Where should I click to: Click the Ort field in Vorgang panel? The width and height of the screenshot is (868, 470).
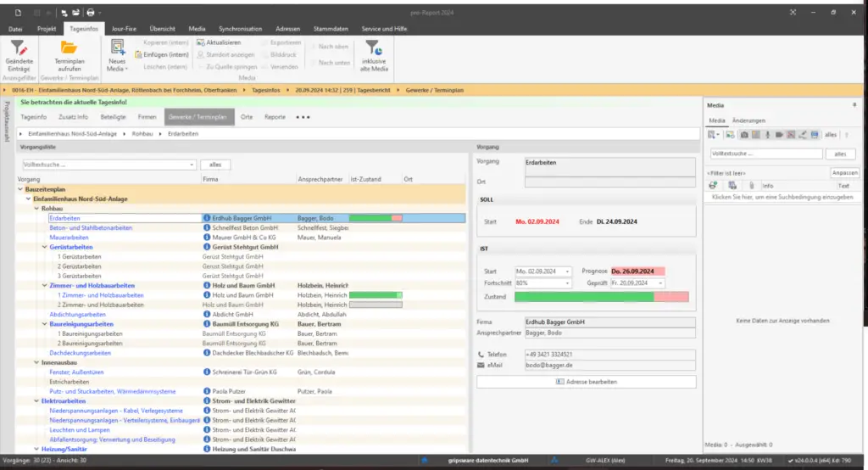(x=610, y=182)
